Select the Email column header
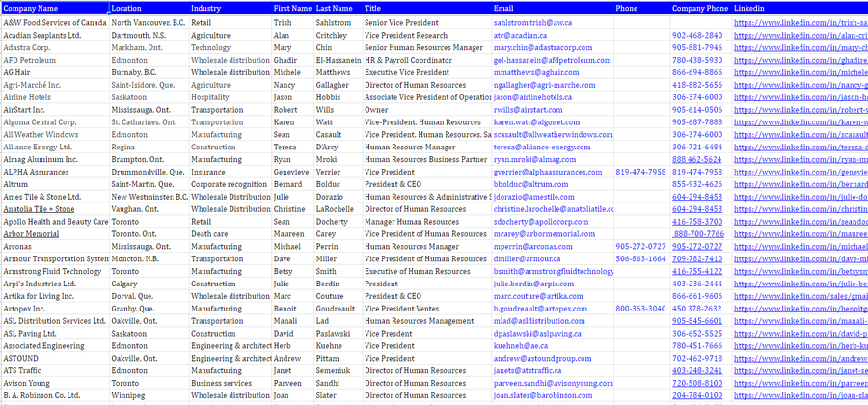Screen dimensions: 868x405 pyautogui.click(x=553, y=9)
